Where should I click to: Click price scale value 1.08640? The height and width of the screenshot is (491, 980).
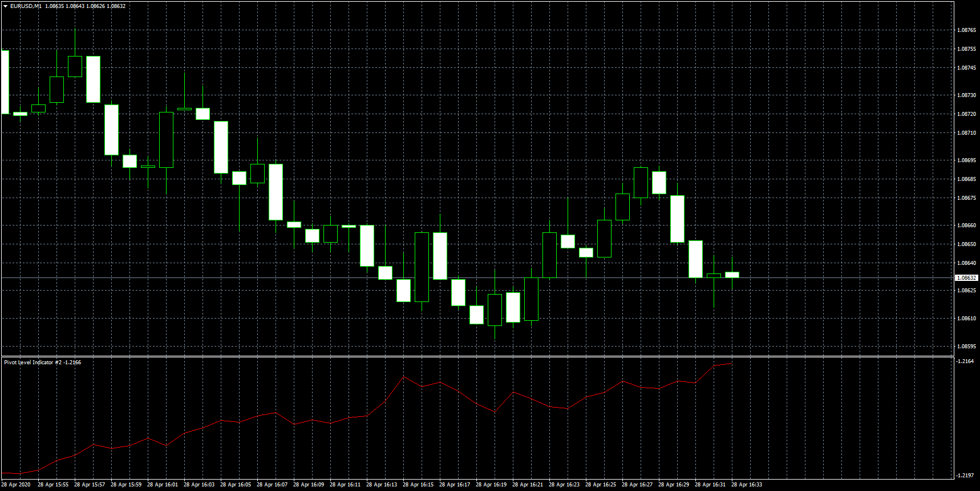click(x=966, y=263)
